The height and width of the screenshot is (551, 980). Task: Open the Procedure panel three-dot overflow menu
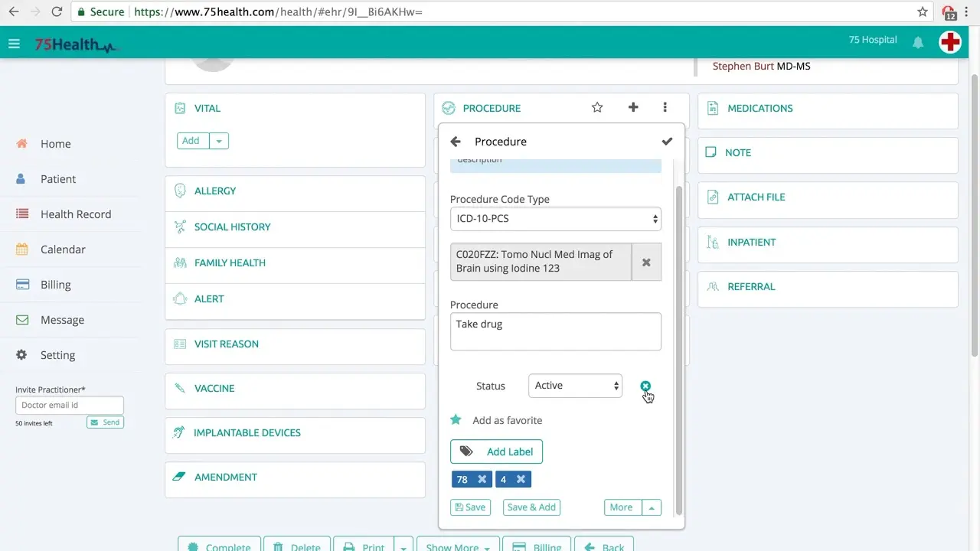point(665,108)
